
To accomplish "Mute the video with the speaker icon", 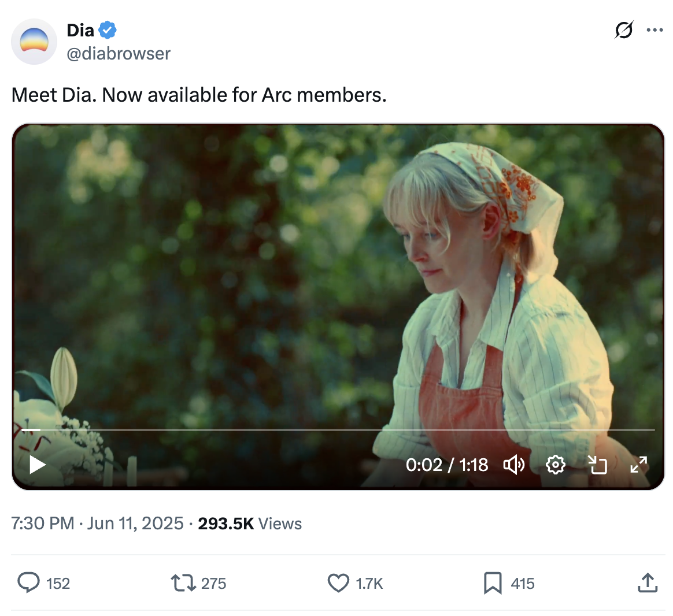I will (513, 465).
